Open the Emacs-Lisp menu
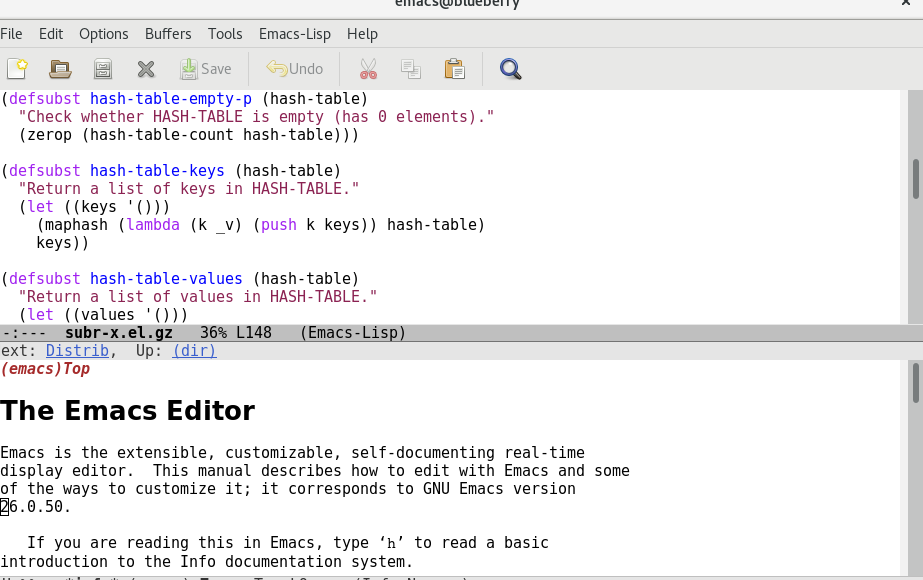Viewport: 923px width, 580px height. 295,34
